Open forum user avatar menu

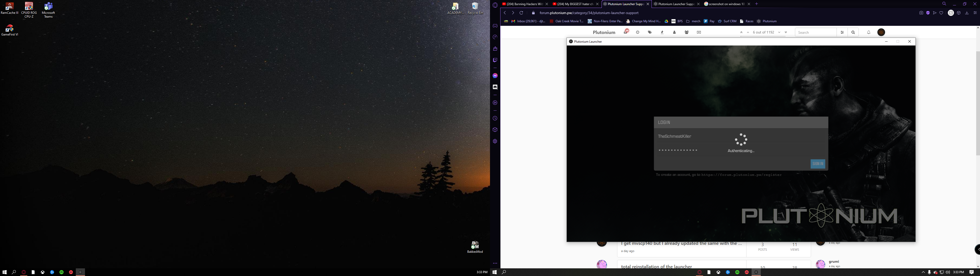click(881, 32)
